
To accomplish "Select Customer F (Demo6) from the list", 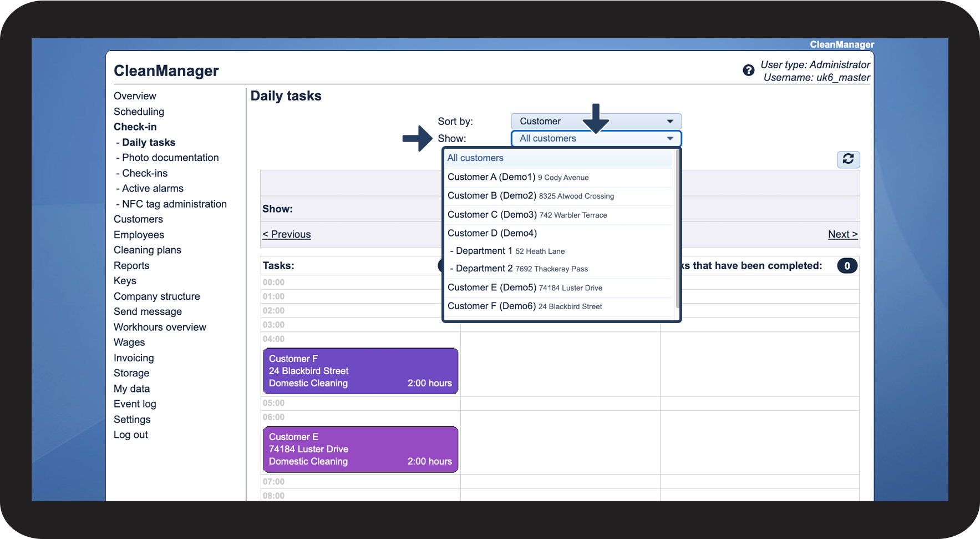I will (x=559, y=306).
